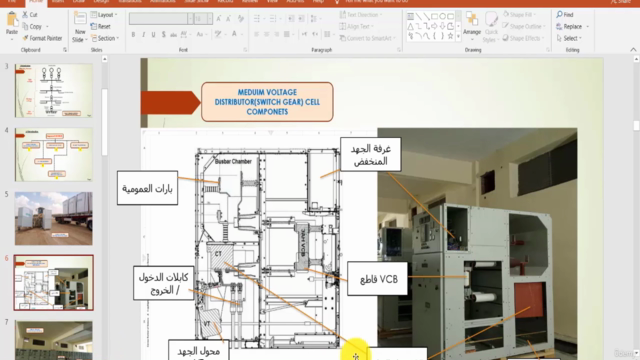Image resolution: width=640 pixels, height=360 pixels.
Task: Open the character spacing AV option
Action: pos(184,34)
